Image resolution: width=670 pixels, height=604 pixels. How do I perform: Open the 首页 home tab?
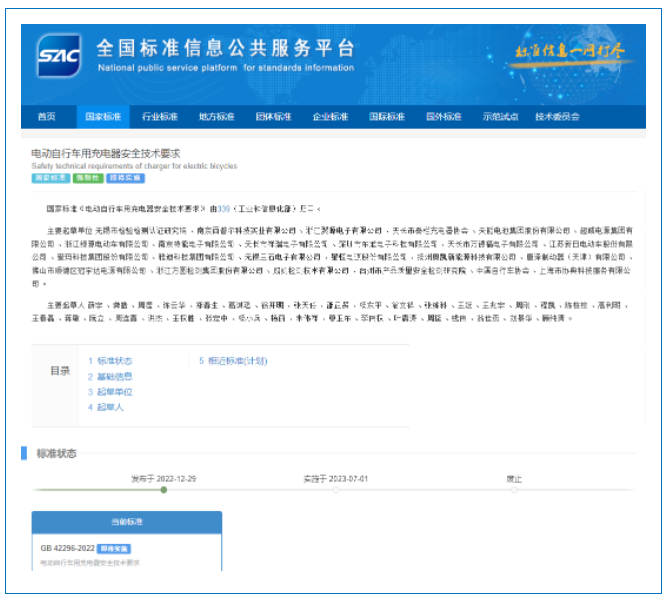[x=47, y=117]
